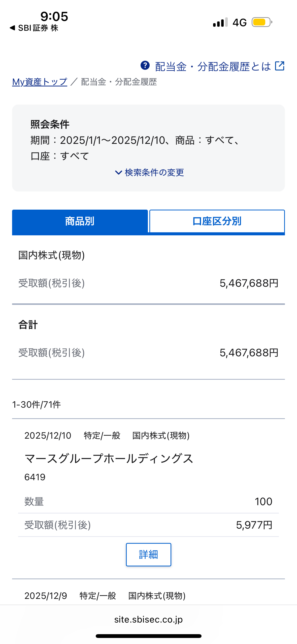The width and height of the screenshot is (297, 644).
Task: Tap the 照会条件 heading in search panel
Action: tap(50, 124)
